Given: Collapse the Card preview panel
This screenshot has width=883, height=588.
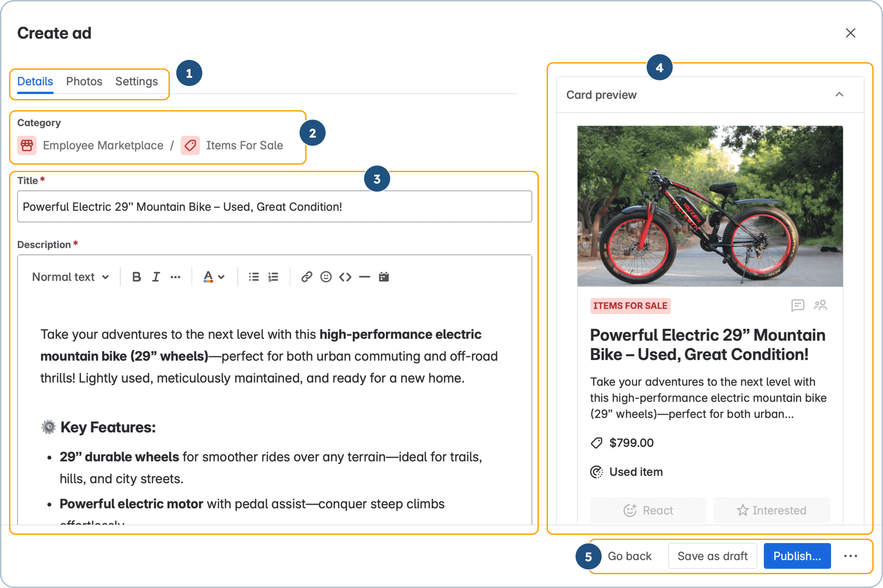Looking at the screenshot, I should tap(839, 95).
